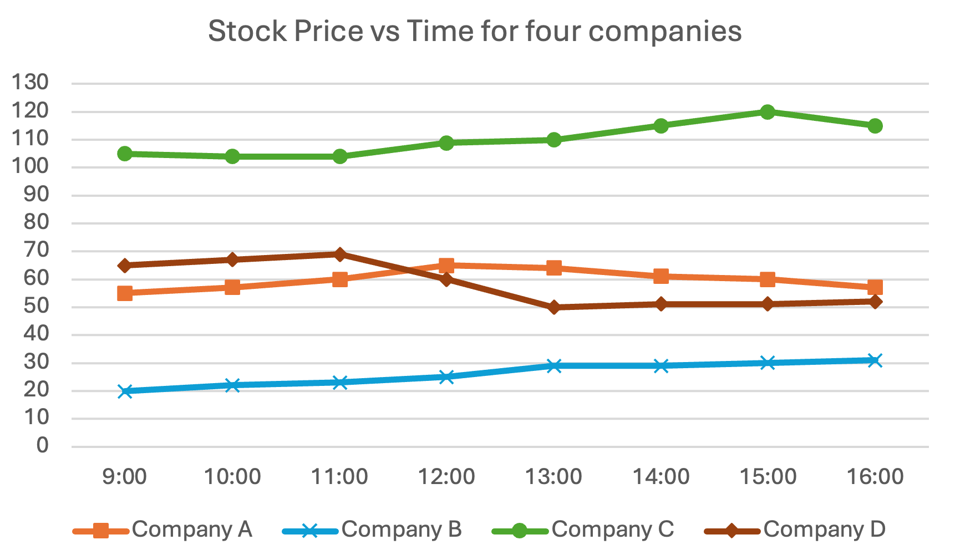Click the 16:00 time axis label
Screen dimensions: 955x560
tap(875, 477)
